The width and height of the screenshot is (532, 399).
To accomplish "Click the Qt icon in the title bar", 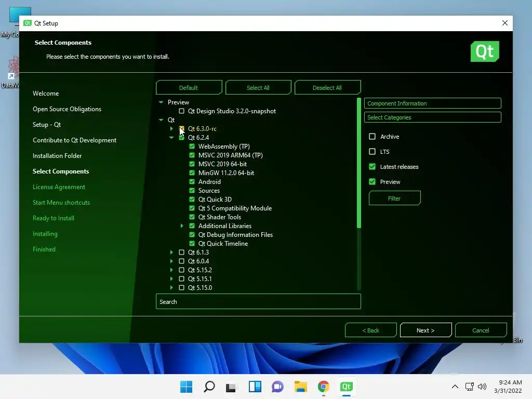I will point(28,23).
